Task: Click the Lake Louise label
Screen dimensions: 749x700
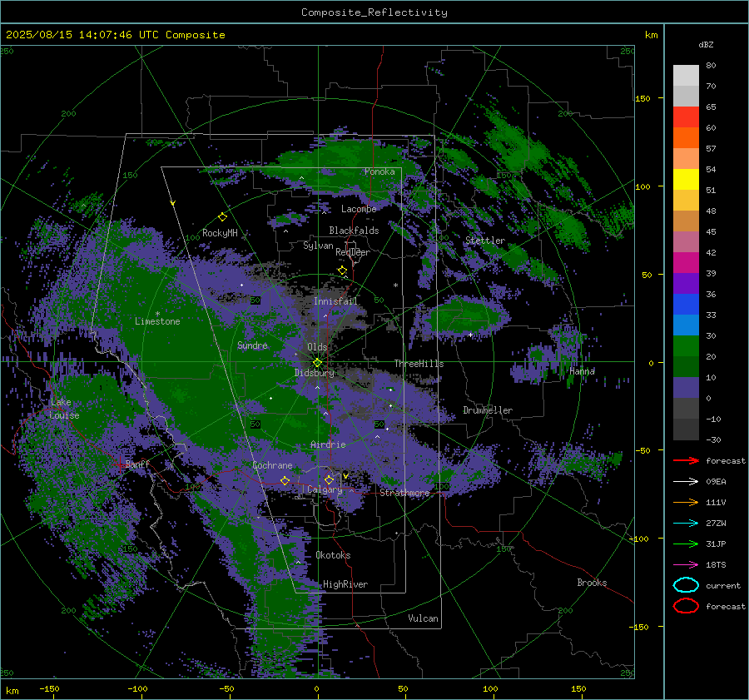Action: (64, 409)
